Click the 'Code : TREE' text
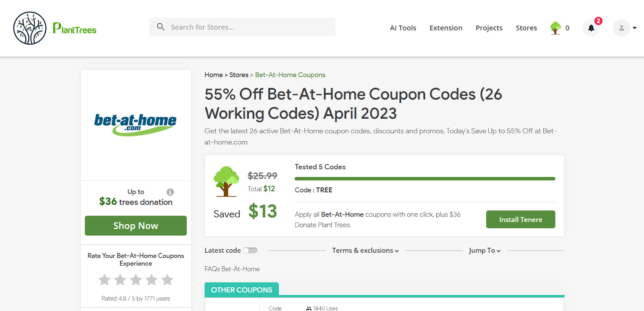 click(314, 190)
